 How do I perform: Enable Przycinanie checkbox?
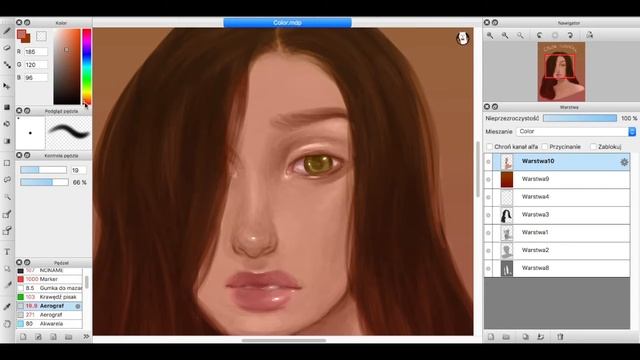(x=544, y=147)
